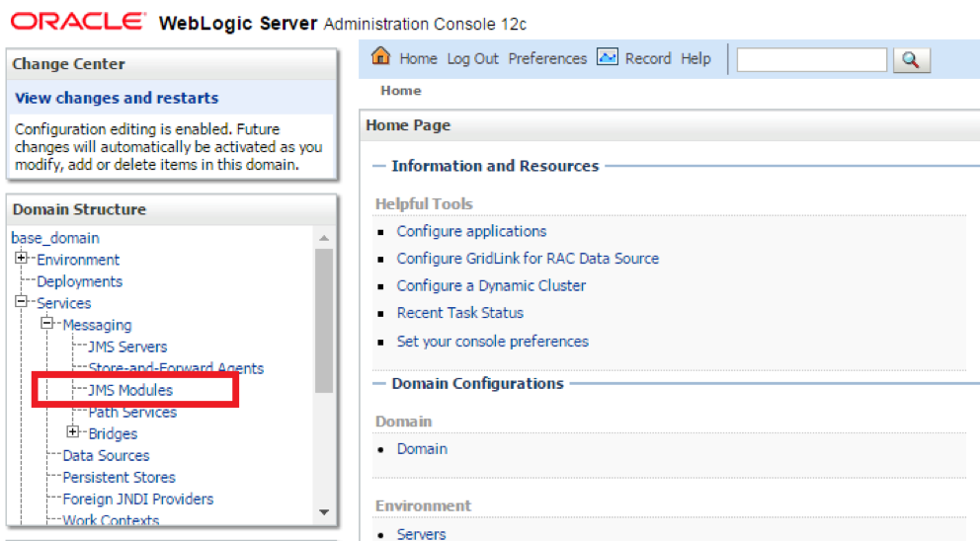Collapse the Services tree node
This screenshot has height=541, width=980.
click(21, 302)
